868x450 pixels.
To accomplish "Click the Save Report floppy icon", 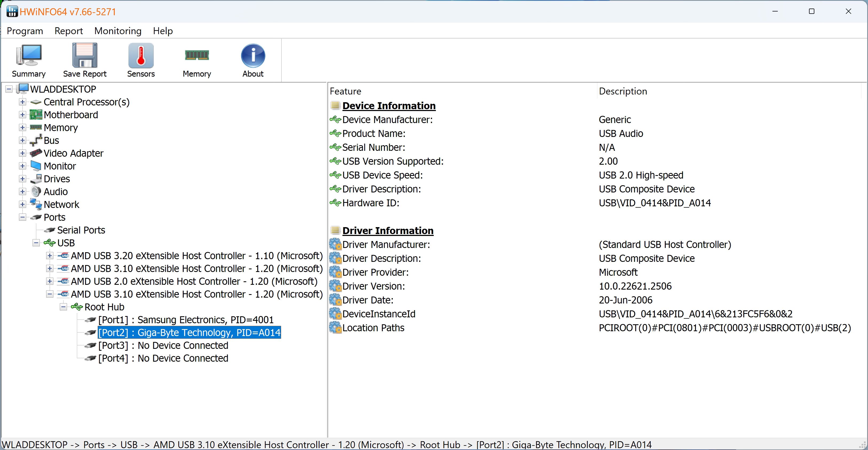I will coord(85,56).
